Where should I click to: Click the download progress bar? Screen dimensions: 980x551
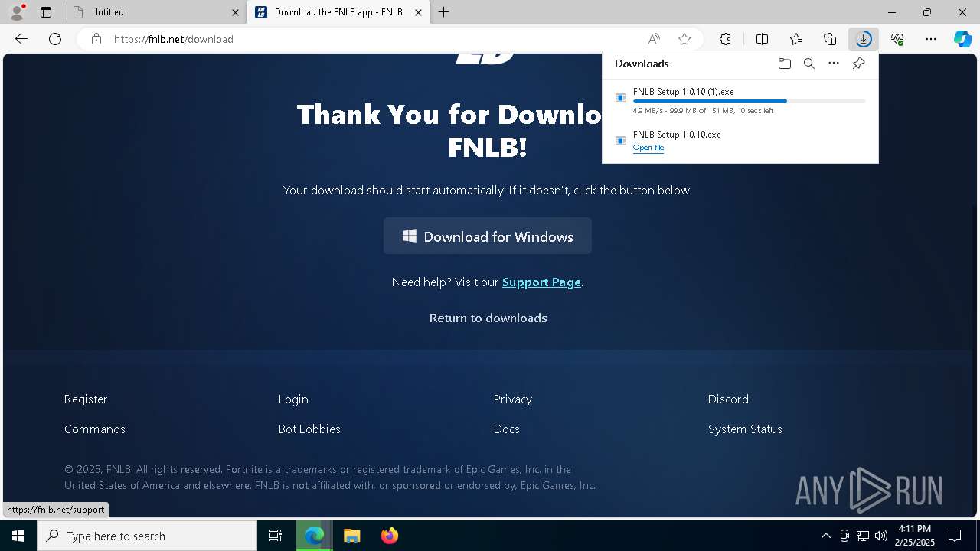(750, 101)
